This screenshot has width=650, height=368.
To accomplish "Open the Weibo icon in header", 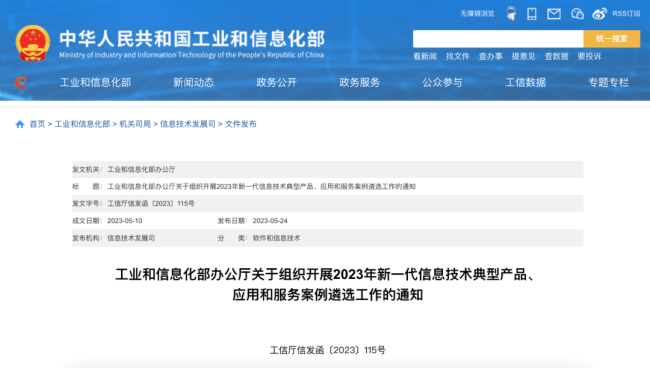I will click(x=599, y=14).
